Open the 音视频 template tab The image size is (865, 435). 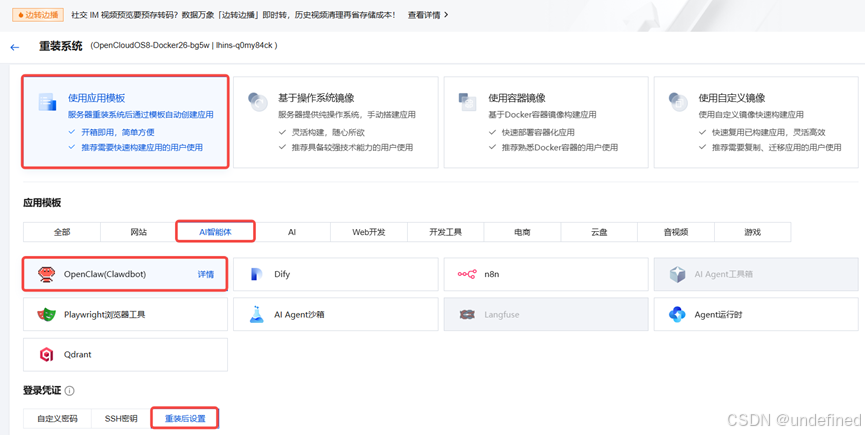point(676,232)
